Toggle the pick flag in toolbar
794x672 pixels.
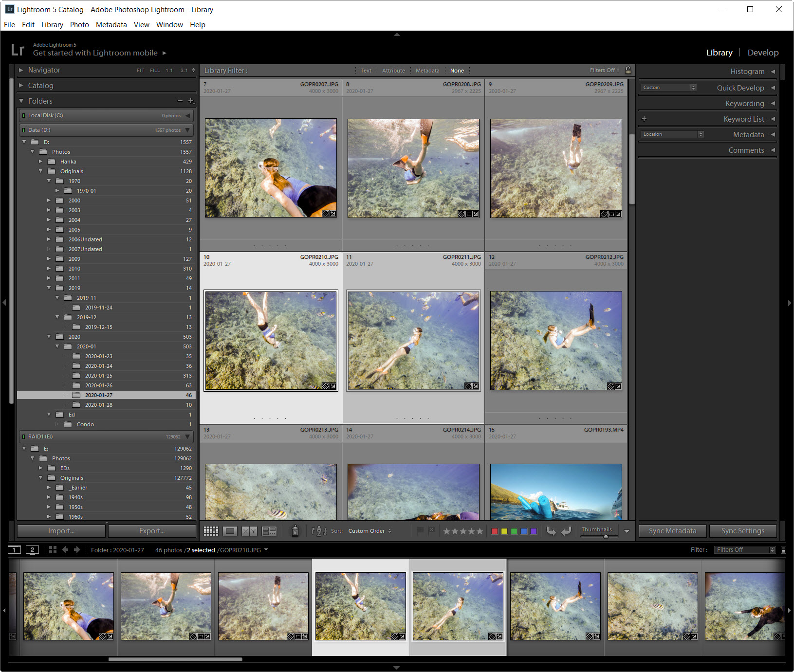(x=420, y=530)
